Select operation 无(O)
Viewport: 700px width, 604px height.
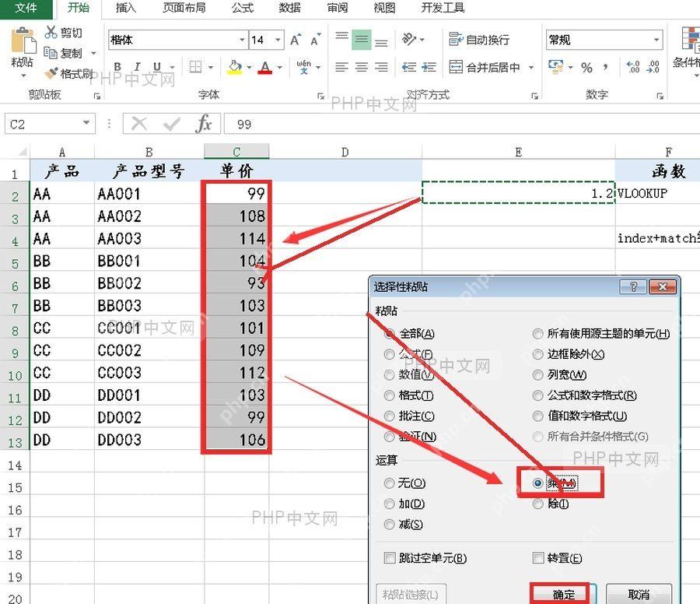[x=405, y=483]
